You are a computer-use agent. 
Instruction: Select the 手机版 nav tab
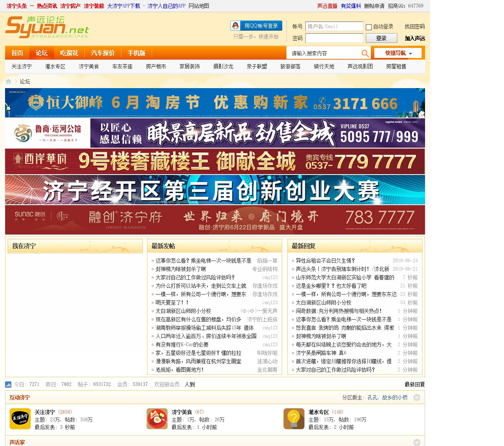click(x=136, y=53)
